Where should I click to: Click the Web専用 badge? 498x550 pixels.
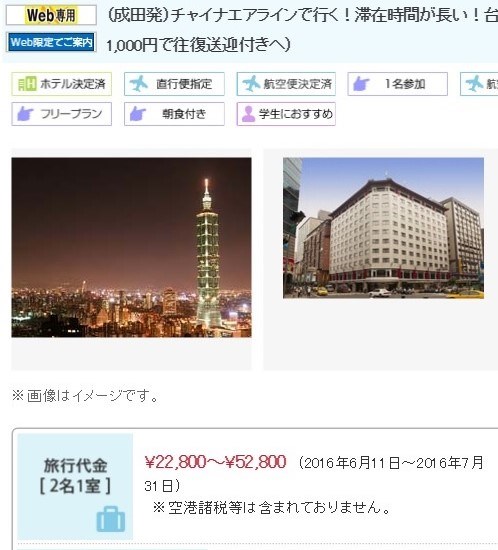[51, 15]
